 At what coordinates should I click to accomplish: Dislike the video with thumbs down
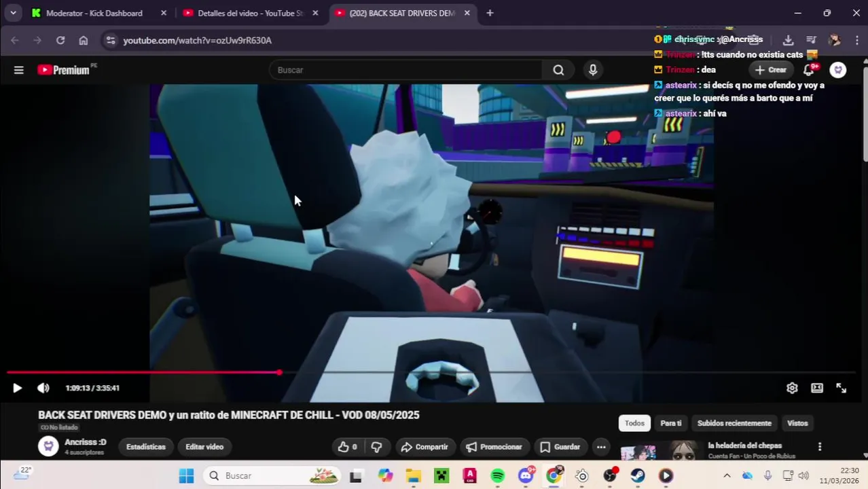[x=377, y=447]
